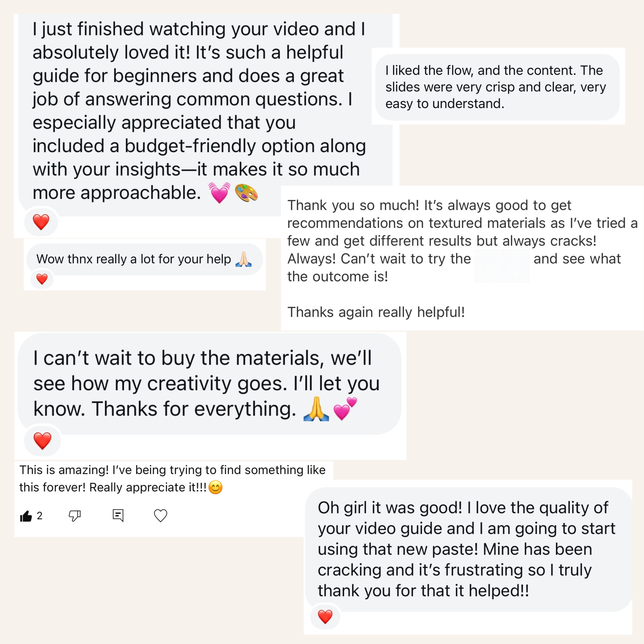Click the two pink hearts emoji
Viewport: 644px width, 644px height.
(x=345, y=409)
